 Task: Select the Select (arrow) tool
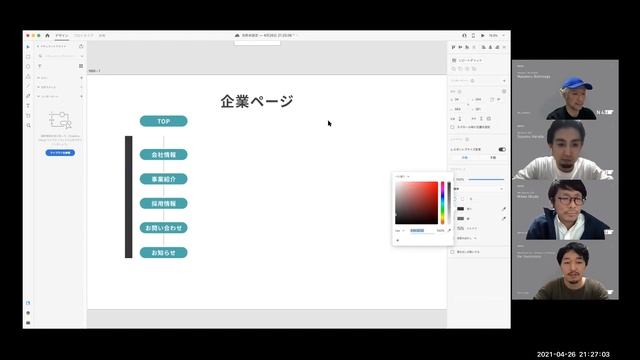[x=28, y=47]
